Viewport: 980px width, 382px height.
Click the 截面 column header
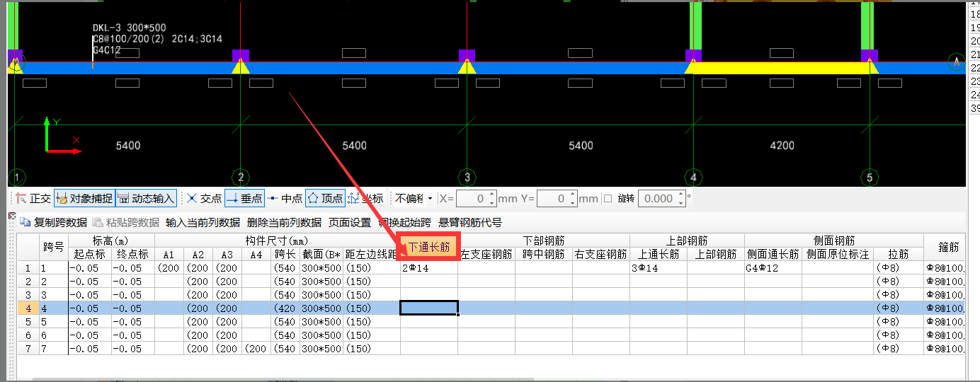(x=321, y=254)
